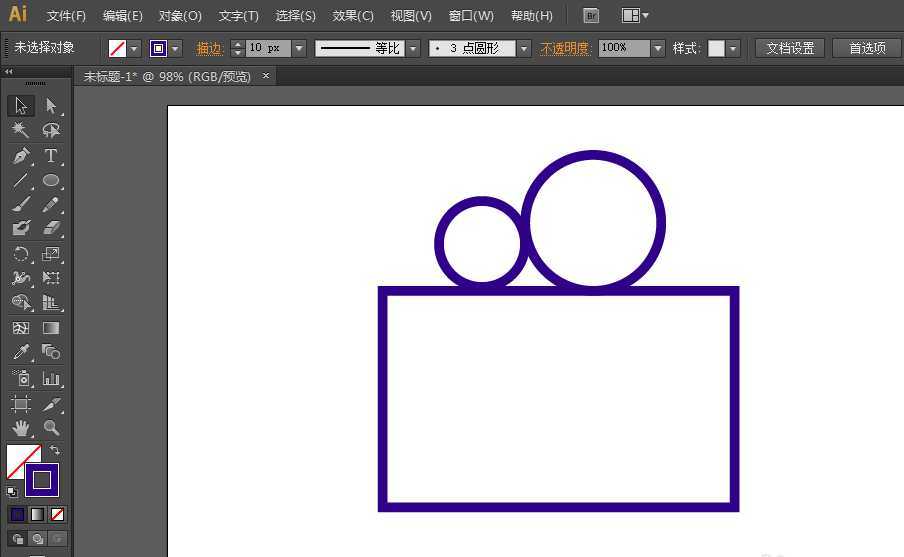Viewport: 904px width, 557px height.
Task: Click the 文档设置 button
Action: coord(790,48)
